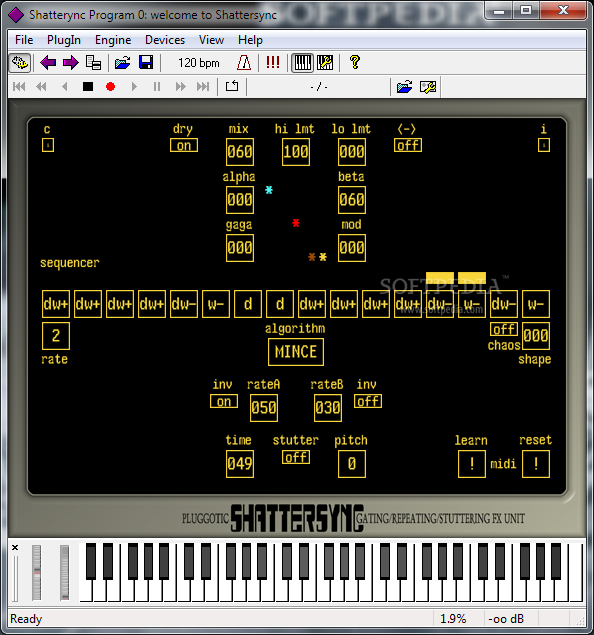This screenshot has height=635, width=594.
Task: Click the midi learn '!' button
Action: tap(472, 464)
